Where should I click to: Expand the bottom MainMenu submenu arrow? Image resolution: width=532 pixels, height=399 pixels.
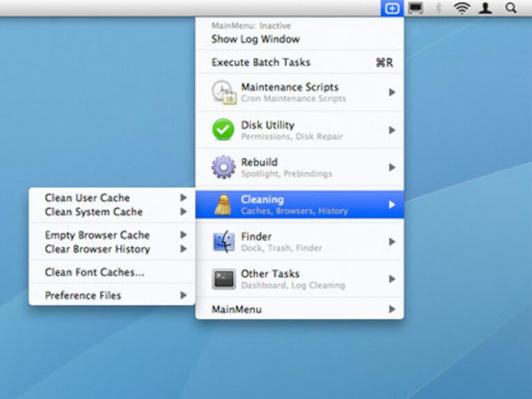[x=392, y=309]
